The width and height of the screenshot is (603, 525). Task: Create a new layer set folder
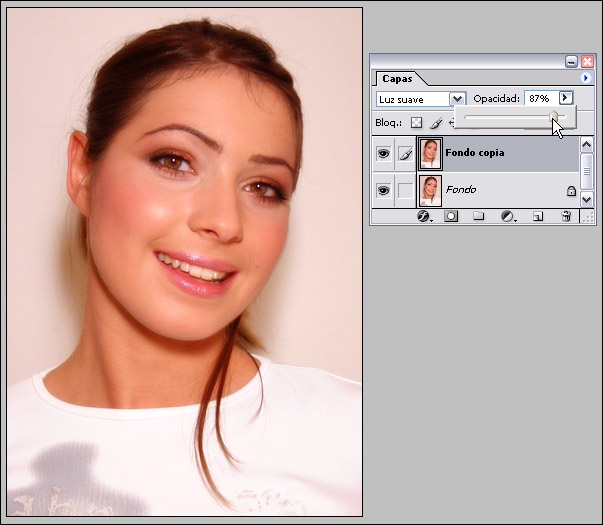coord(478,215)
